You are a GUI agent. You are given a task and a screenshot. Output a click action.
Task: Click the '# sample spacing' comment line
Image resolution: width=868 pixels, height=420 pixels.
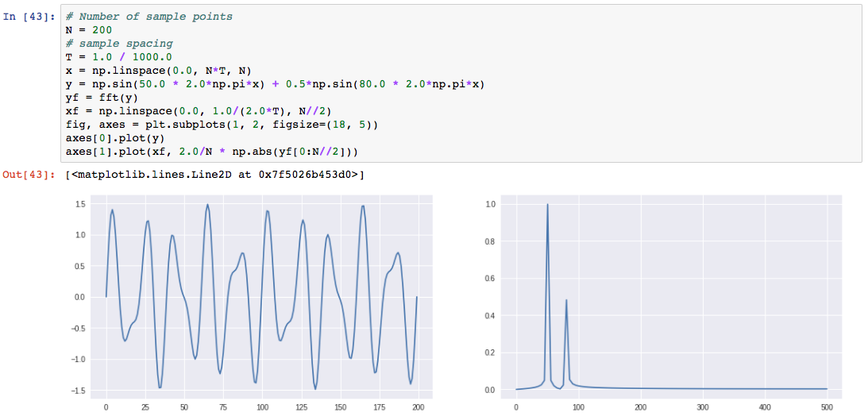pyautogui.click(x=119, y=44)
